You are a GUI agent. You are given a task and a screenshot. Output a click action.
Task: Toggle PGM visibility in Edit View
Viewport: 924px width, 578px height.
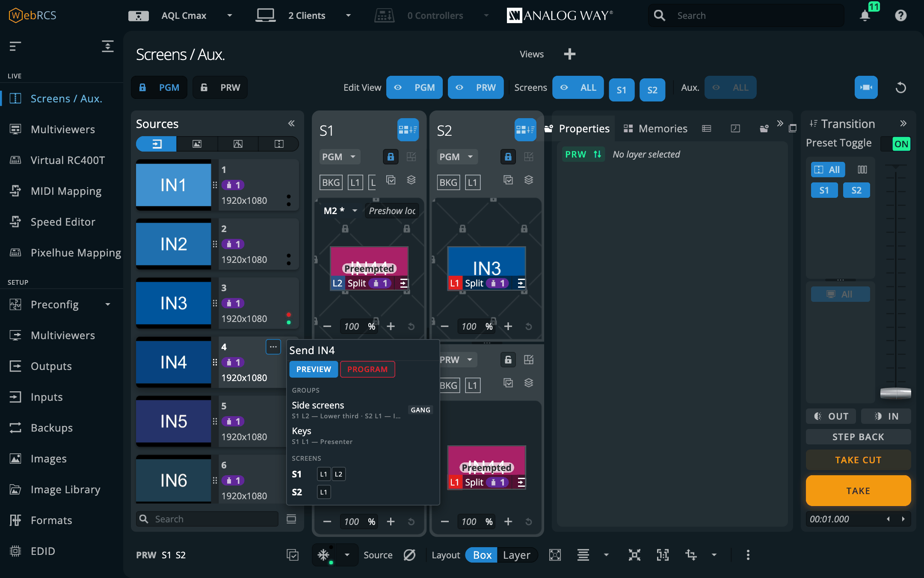coord(415,87)
